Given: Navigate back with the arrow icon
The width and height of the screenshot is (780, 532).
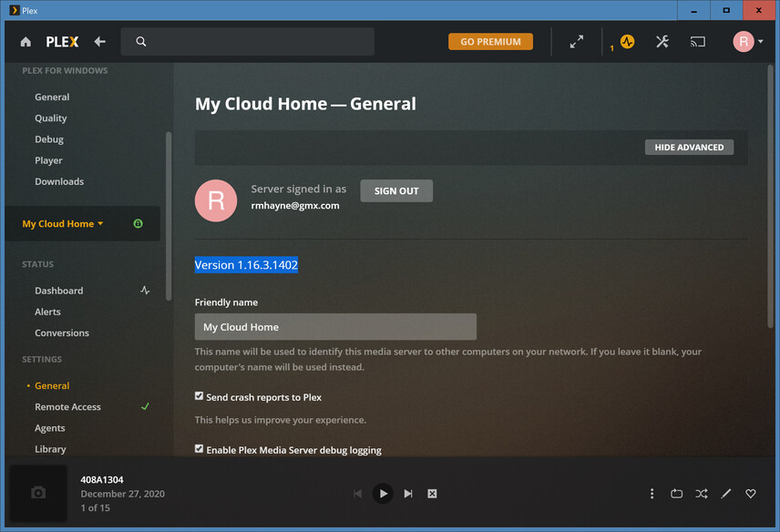Looking at the screenshot, I should [100, 42].
